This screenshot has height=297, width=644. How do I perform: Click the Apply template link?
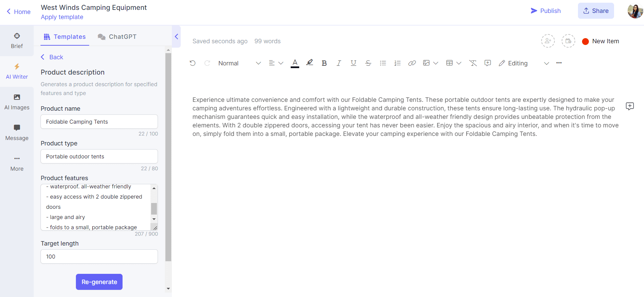(x=62, y=17)
